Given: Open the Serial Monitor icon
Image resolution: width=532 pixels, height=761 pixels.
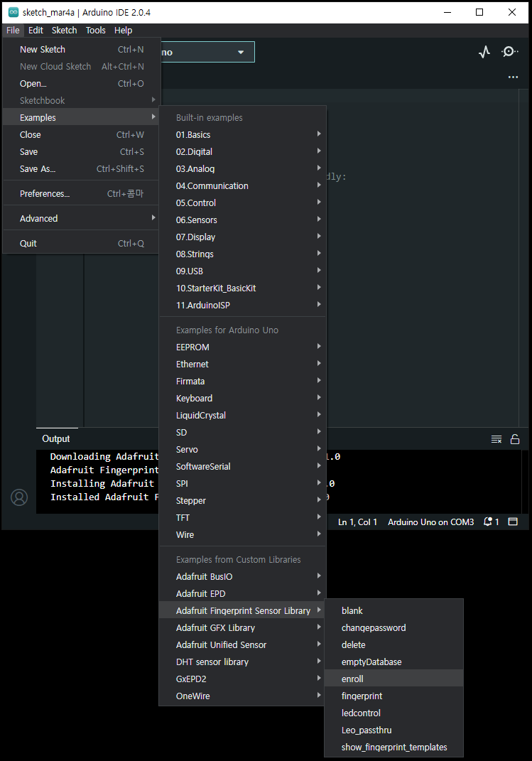Looking at the screenshot, I should pos(510,51).
